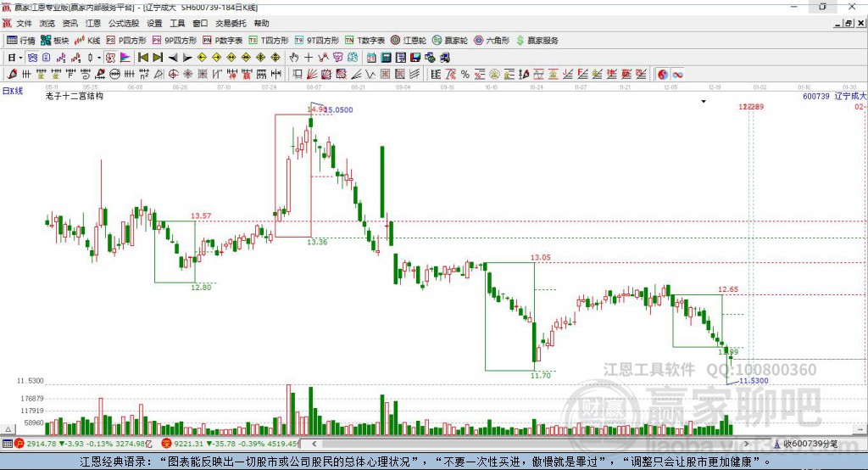Click the infinity symbol tool icon
Viewport: 868px width, 470px height.
(x=678, y=75)
